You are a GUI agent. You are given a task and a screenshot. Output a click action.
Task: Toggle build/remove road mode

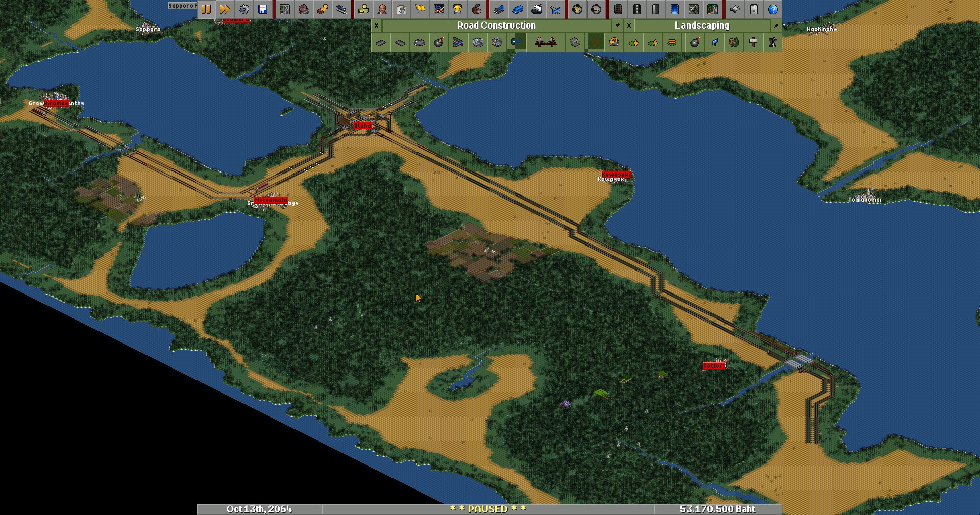pyautogui.click(x=595, y=43)
